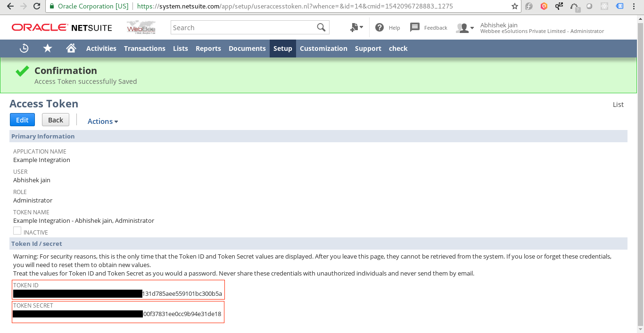Open the dashed arc extension icon with question mark
Viewport: 644px width, 333px height.
pyautogui.click(x=574, y=7)
